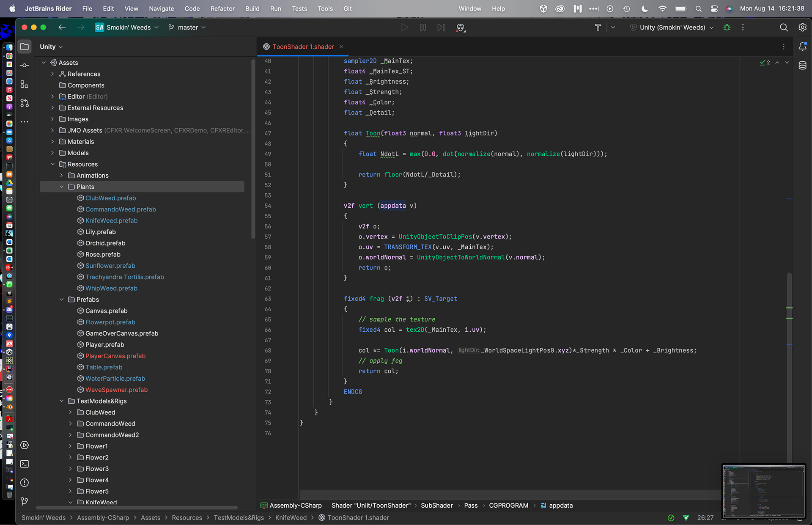Open the toolbar more actions menu
Screen dimensions: 812x525
pos(743,27)
